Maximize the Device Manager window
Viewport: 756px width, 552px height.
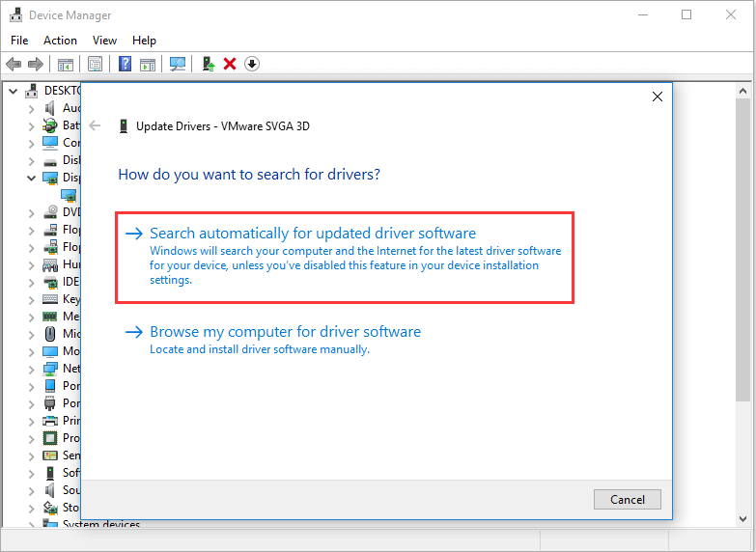pyautogui.click(x=686, y=14)
